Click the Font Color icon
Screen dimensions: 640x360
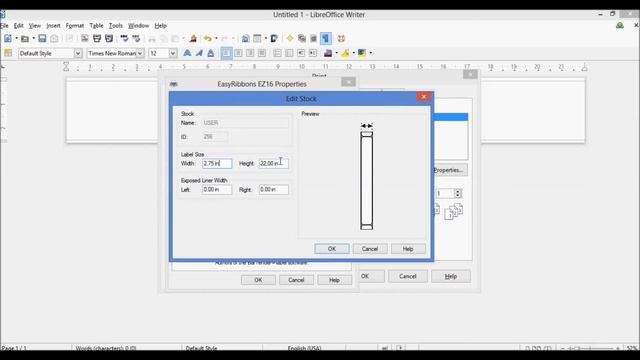point(328,53)
